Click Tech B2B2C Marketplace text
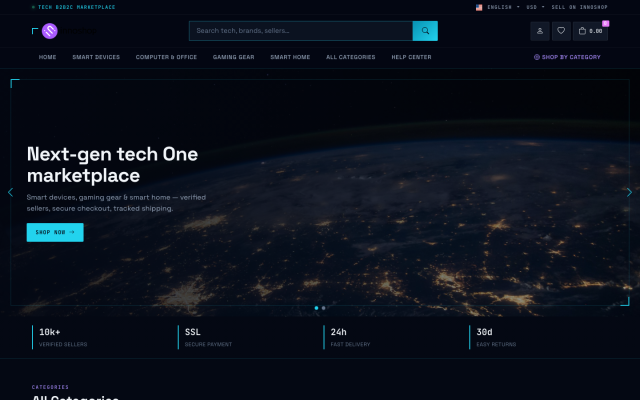 tap(76, 7)
